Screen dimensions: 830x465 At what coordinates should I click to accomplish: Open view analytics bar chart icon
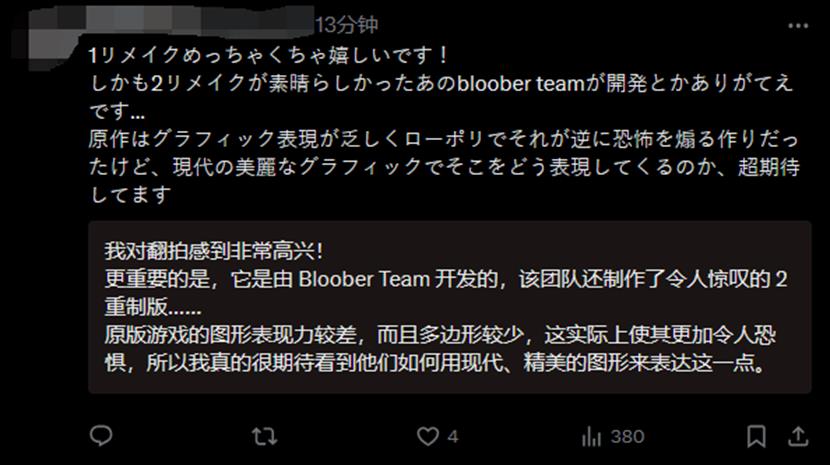coord(591,436)
